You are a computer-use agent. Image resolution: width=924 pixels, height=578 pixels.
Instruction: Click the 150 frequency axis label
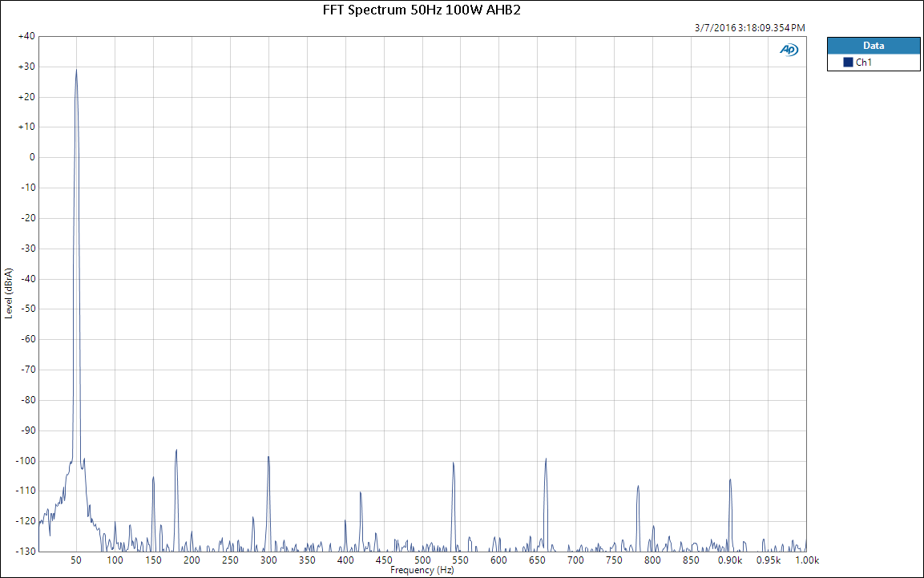[153, 560]
